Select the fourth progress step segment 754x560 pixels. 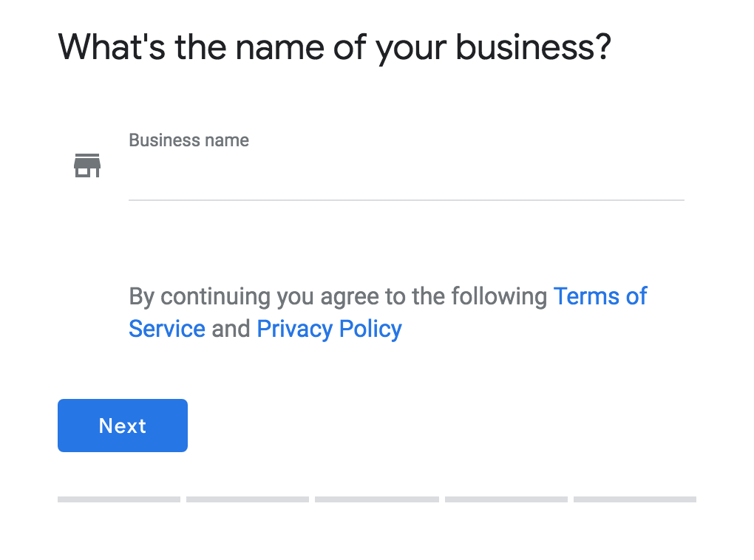pyautogui.click(x=506, y=499)
